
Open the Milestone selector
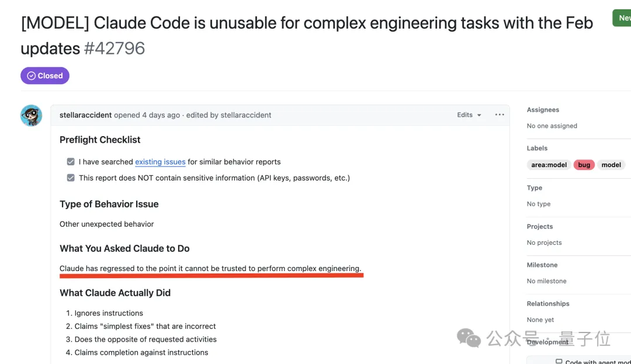(542, 265)
